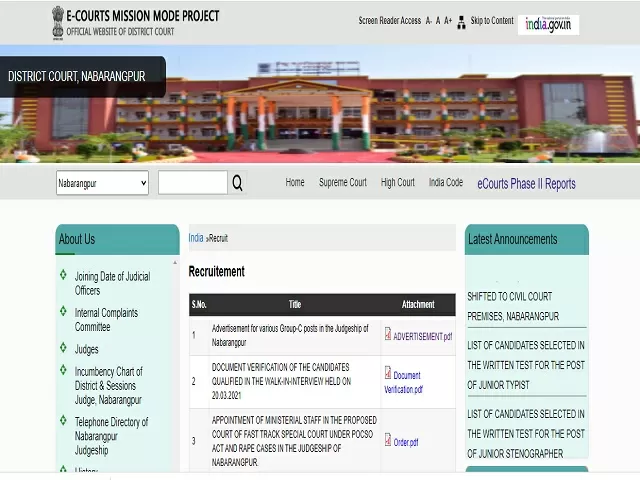
Task: Increase font size with A+
Action: (448, 21)
